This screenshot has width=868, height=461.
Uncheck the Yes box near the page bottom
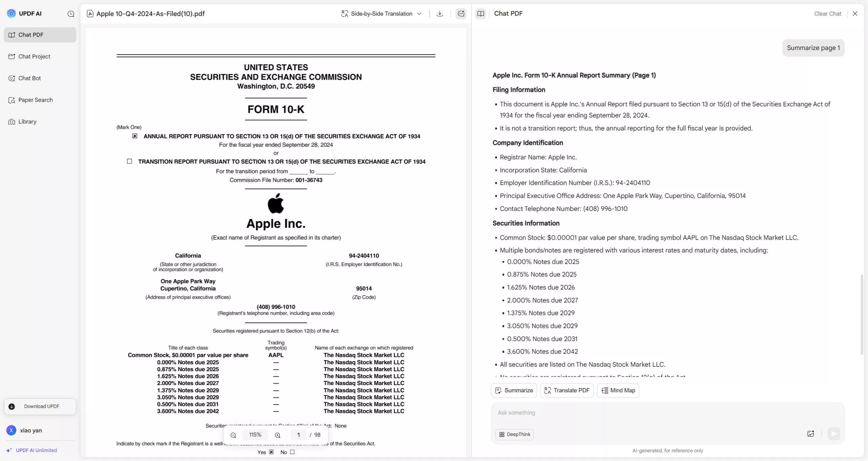[271, 452]
